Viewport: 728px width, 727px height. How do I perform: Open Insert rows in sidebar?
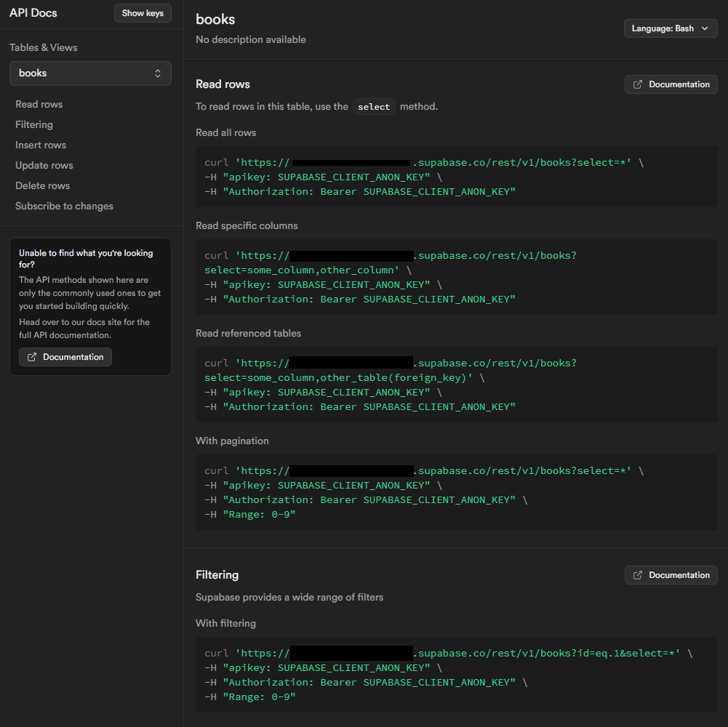41,145
